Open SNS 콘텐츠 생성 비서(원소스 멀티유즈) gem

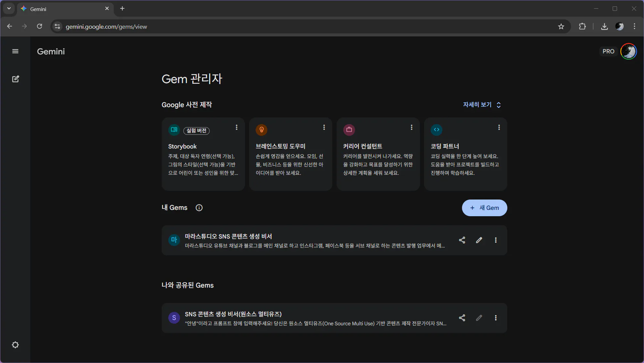pyautogui.click(x=334, y=318)
